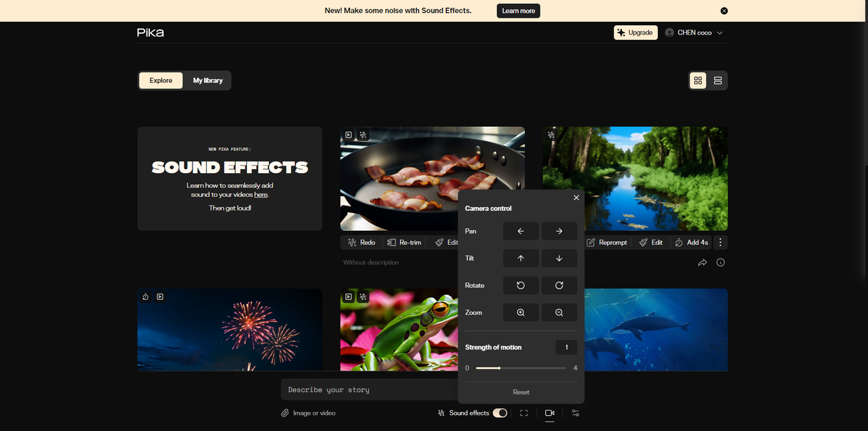
Task: Click the aspect ratio frame icon
Action: pyautogui.click(x=524, y=413)
